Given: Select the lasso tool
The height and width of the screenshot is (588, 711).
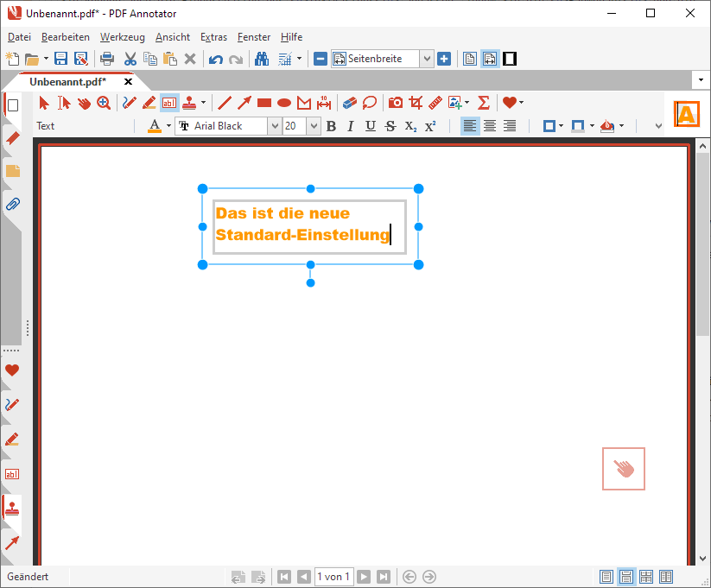Looking at the screenshot, I should (x=370, y=103).
